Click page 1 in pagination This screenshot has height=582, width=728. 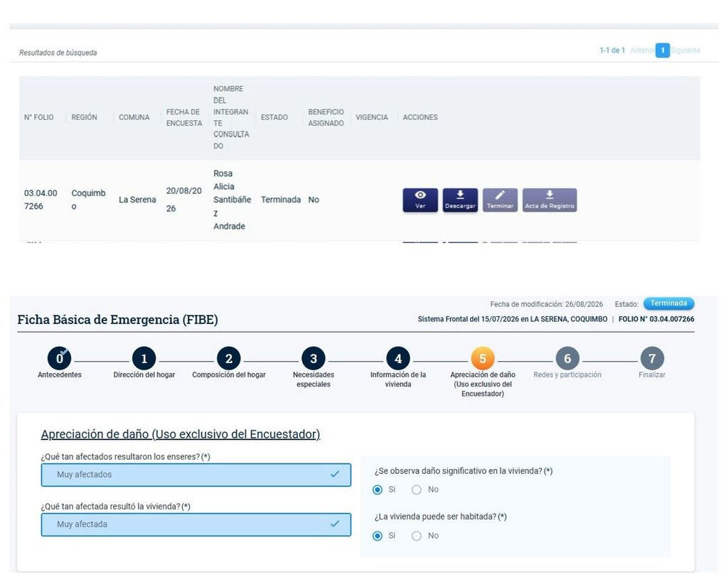(663, 50)
